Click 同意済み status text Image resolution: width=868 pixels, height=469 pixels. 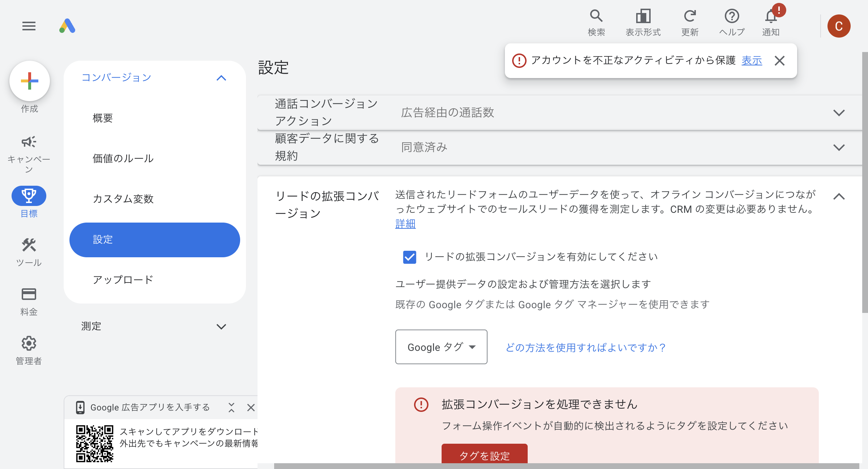pyautogui.click(x=424, y=147)
